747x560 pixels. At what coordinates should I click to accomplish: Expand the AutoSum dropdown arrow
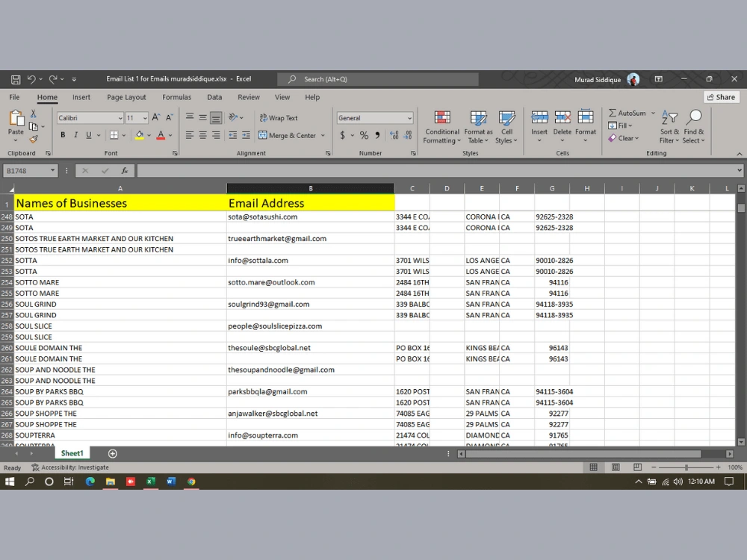pos(653,113)
